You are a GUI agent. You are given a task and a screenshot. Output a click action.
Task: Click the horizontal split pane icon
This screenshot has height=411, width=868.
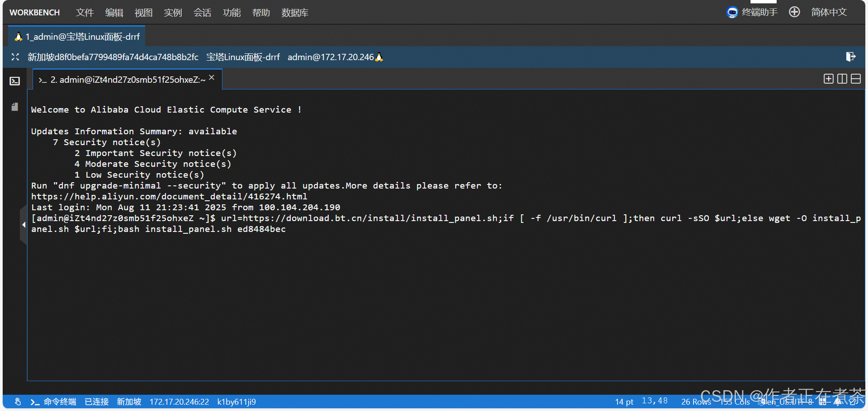[x=856, y=79]
